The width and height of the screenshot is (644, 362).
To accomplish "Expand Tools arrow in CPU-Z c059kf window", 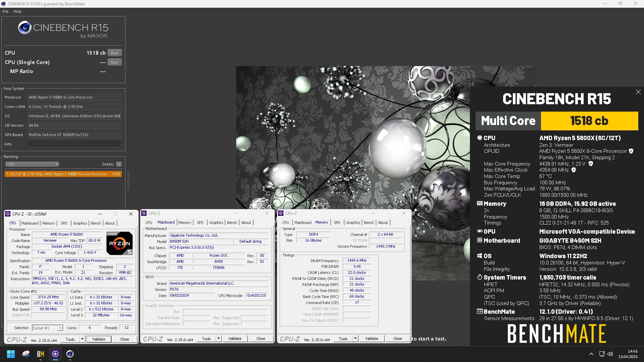I will (x=82, y=339).
